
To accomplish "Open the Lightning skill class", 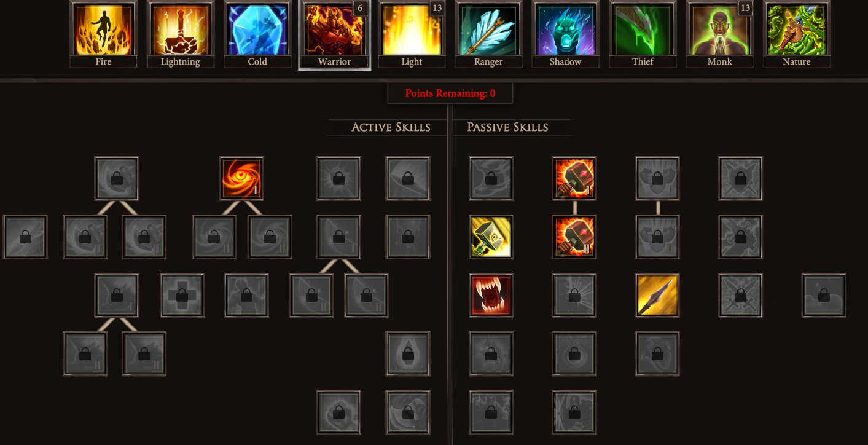I will click(181, 34).
